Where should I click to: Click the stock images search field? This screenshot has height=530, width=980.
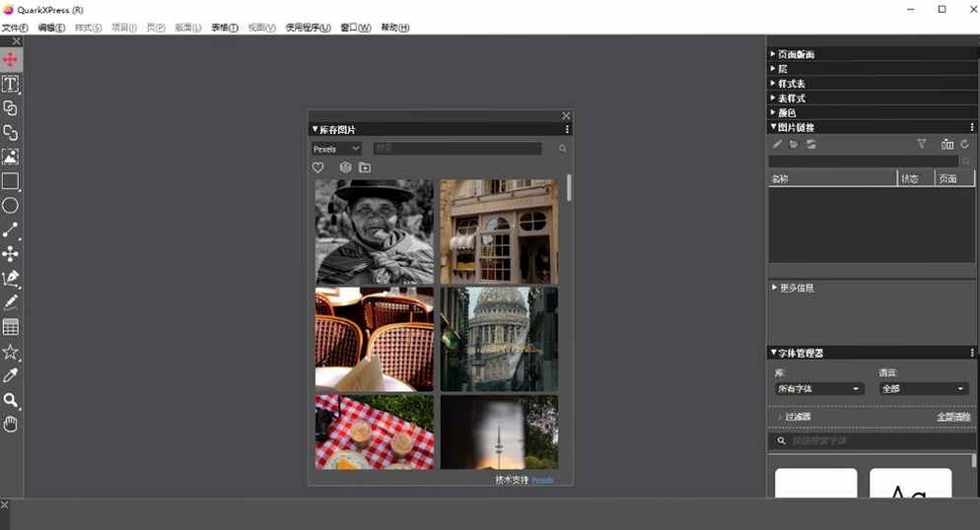pos(457,149)
